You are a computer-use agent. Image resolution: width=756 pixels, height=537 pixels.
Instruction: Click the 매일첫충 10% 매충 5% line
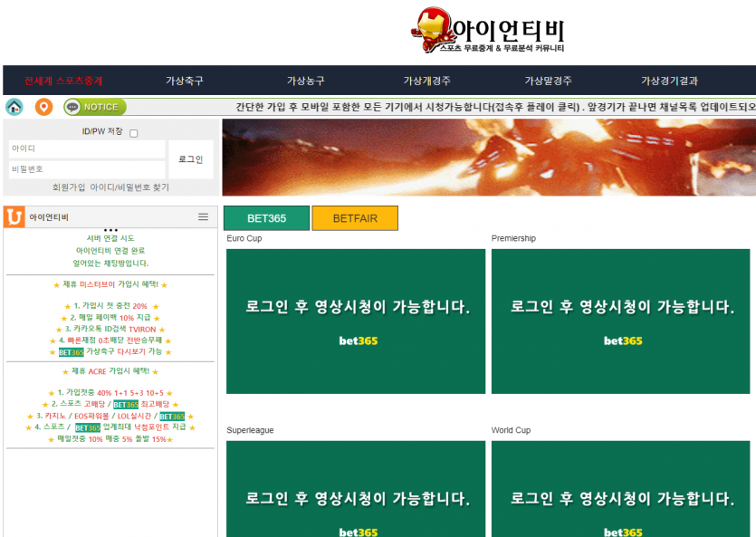point(110,439)
